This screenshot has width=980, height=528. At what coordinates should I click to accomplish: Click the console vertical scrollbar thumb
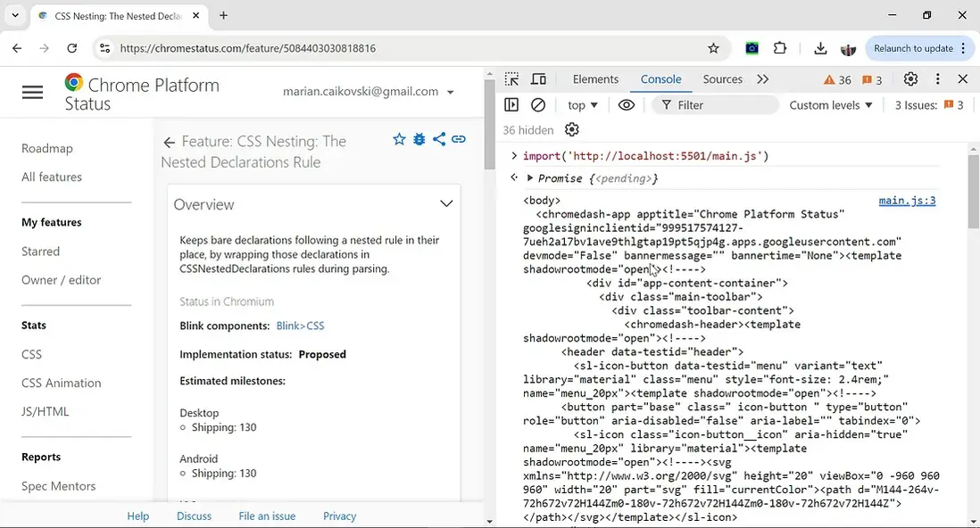pos(973,191)
